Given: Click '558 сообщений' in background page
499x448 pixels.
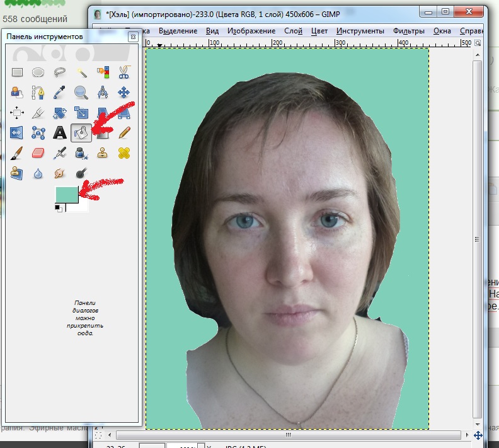Looking at the screenshot, I should (35, 19).
